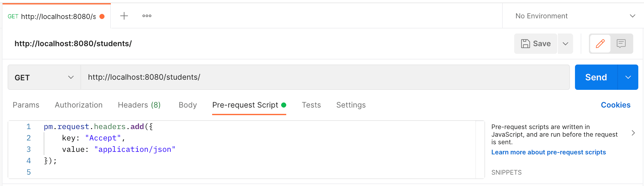Switch to the Body tab
The image size is (644, 186).
coord(187,105)
